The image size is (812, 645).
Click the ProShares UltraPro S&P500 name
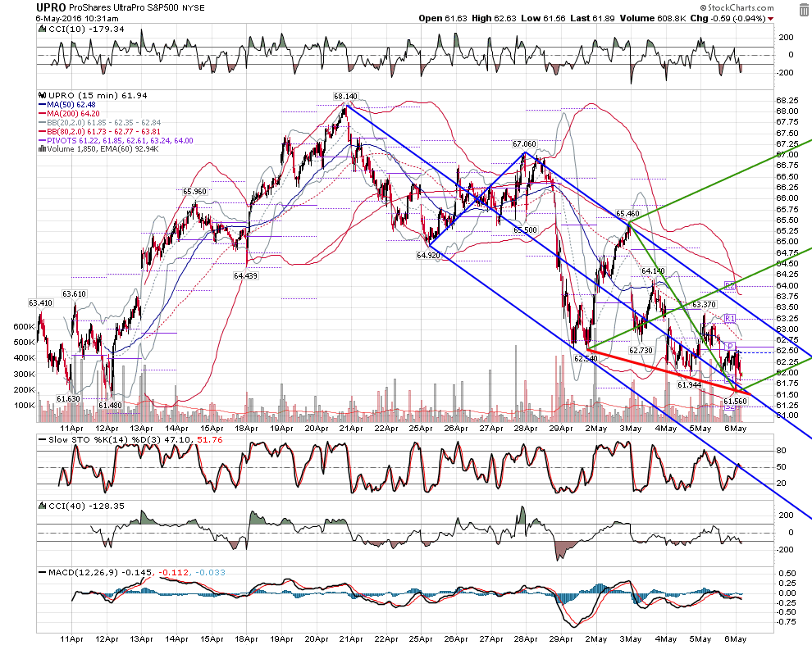(125, 7)
